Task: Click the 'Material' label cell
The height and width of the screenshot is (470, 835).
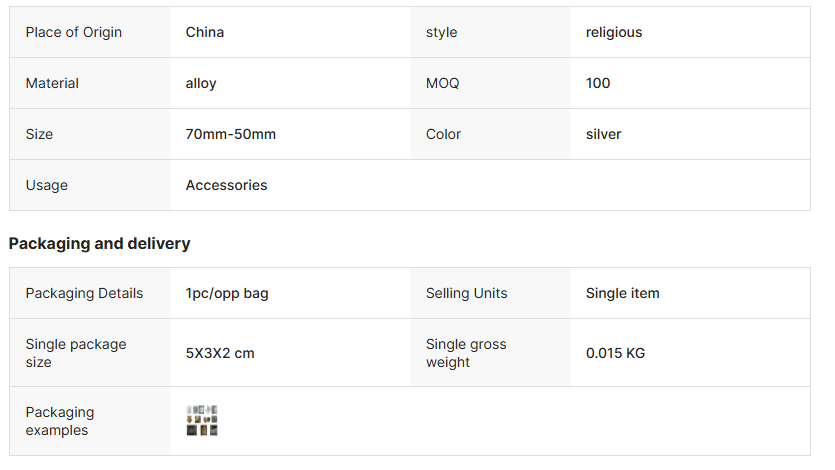Action: (x=52, y=83)
